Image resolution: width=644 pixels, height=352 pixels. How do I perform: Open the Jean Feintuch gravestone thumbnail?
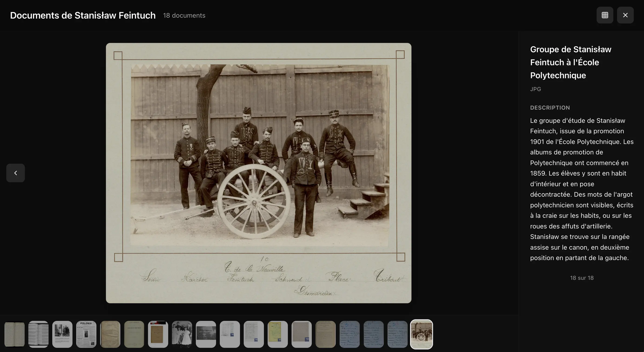click(x=206, y=334)
